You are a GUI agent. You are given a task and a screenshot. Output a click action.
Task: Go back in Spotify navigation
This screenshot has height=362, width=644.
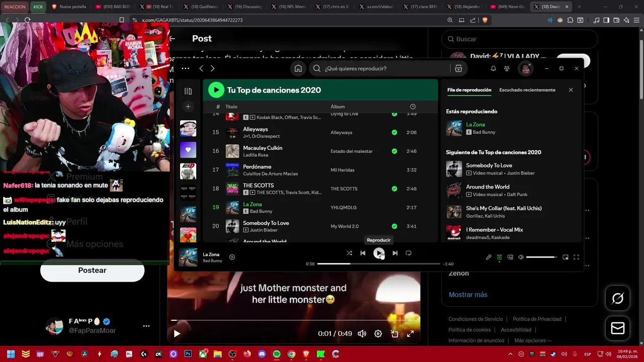(201, 68)
